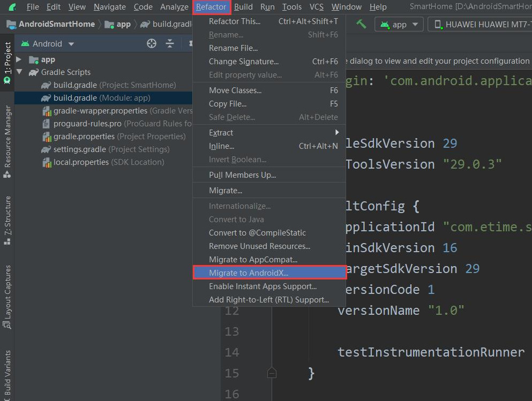Open the View menu
This screenshot has height=401, width=532.
[77, 7]
